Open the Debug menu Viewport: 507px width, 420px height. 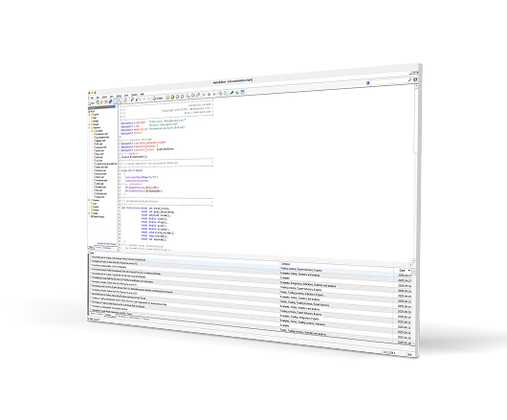click(119, 96)
